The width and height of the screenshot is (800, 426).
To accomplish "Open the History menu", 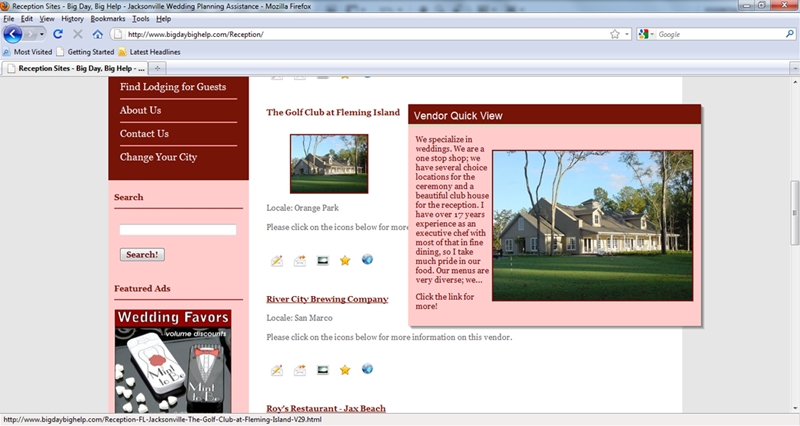I will click(x=72, y=19).
